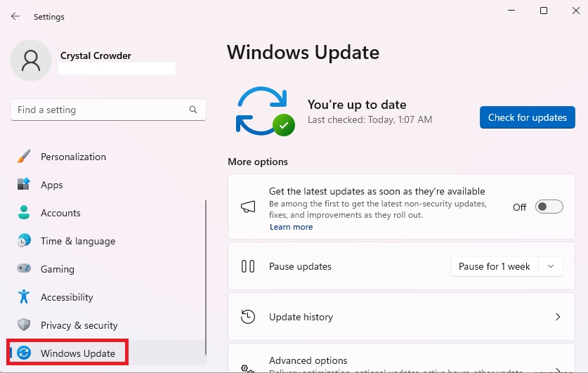This screenshot has height=373, width=588.
Task: Click the Windows Update page title
Action: 303,53
